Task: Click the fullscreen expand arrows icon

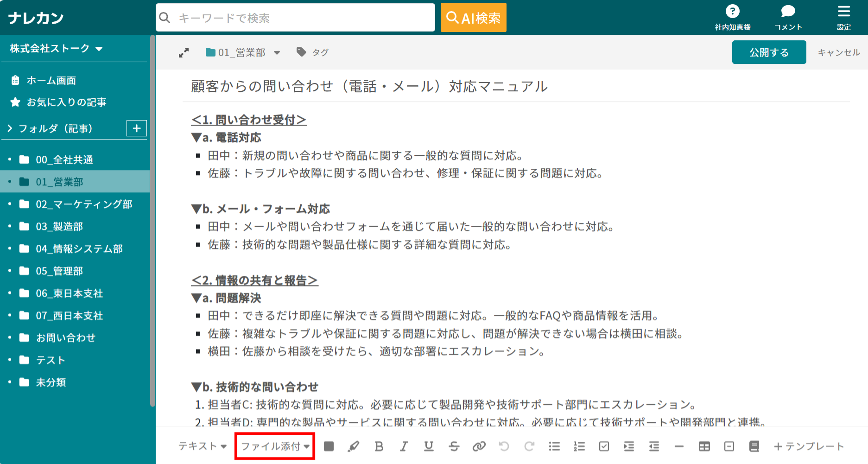Action: coord(184,53)
